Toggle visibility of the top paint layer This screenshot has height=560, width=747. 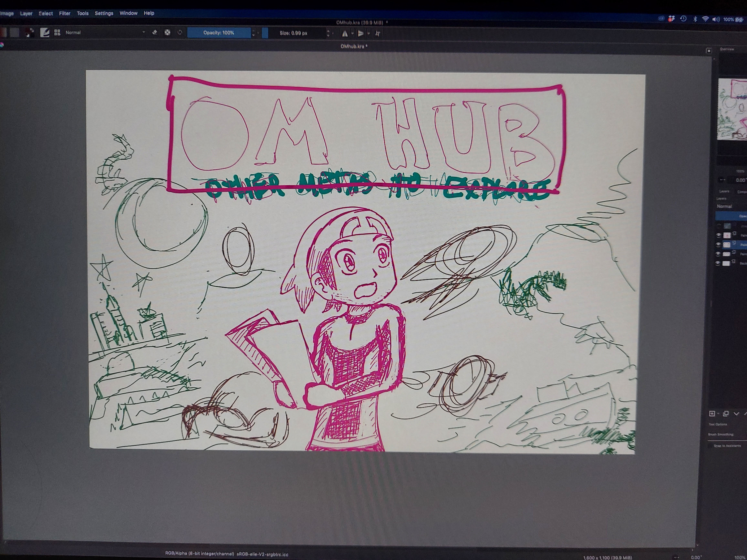coord(718,235)
